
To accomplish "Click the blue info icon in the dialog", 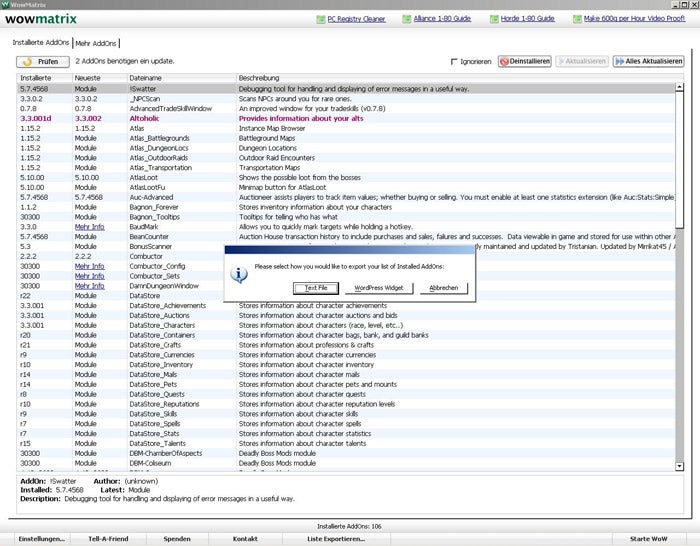I will point(239,273).
